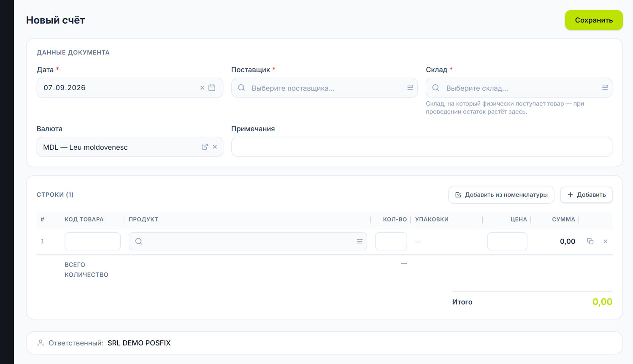Open the MDL currency in external view
633x364 pixels.
[205, 147]
